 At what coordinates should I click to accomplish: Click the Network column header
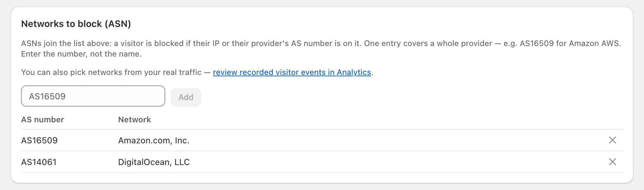(x=134, y=120)
